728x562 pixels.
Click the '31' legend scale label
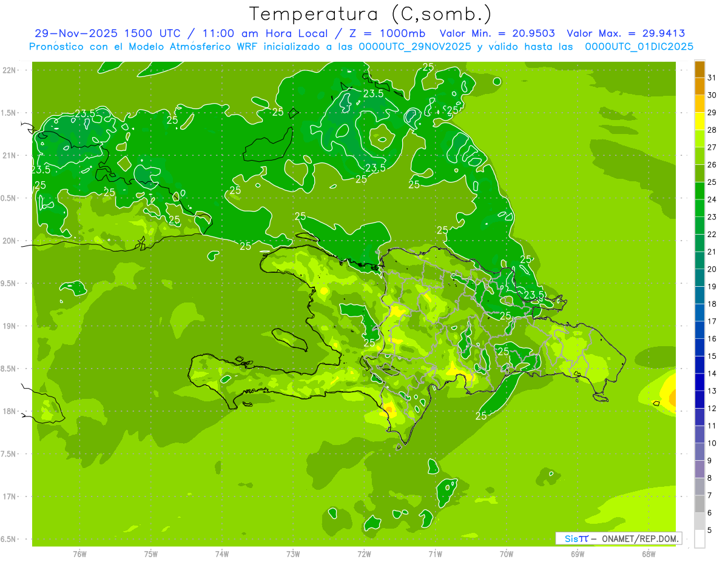click(712, 78)
